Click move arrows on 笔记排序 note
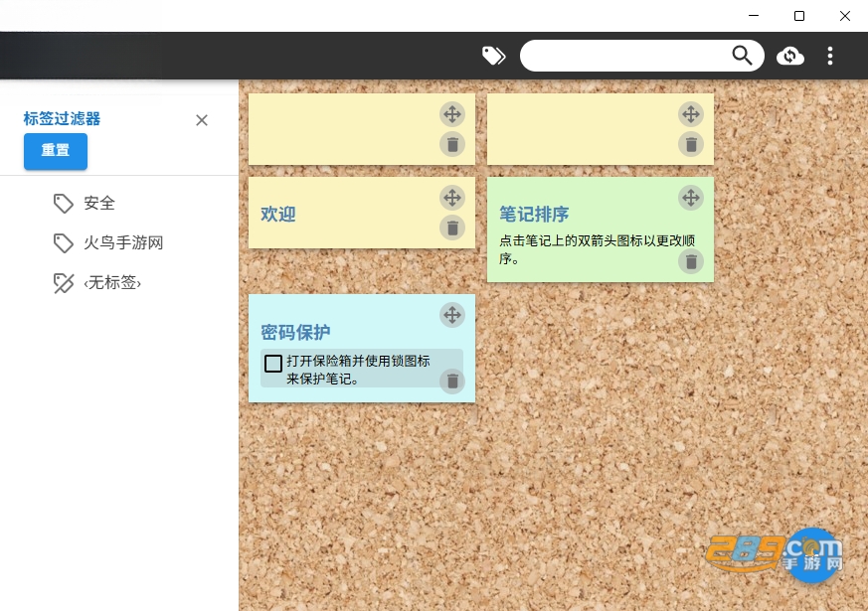The image size is (868, 611). tap(691, 198)
